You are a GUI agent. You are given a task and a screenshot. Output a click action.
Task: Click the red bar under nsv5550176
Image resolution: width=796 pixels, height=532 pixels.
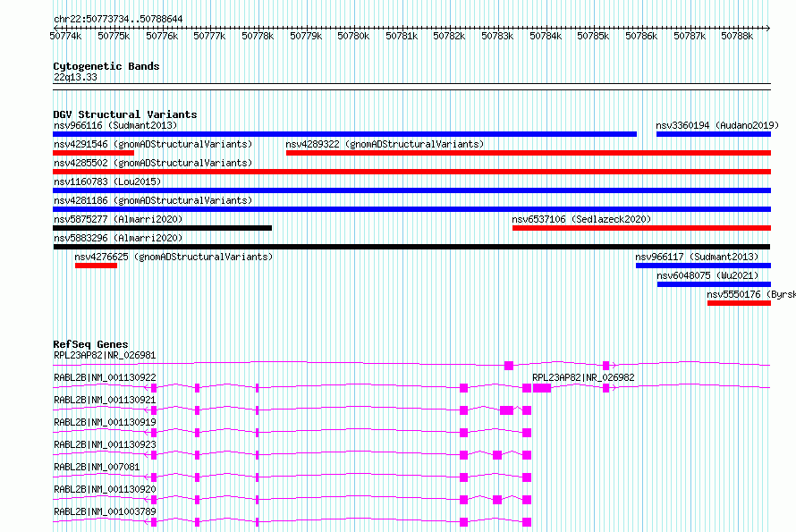click(x=739, y=303)
